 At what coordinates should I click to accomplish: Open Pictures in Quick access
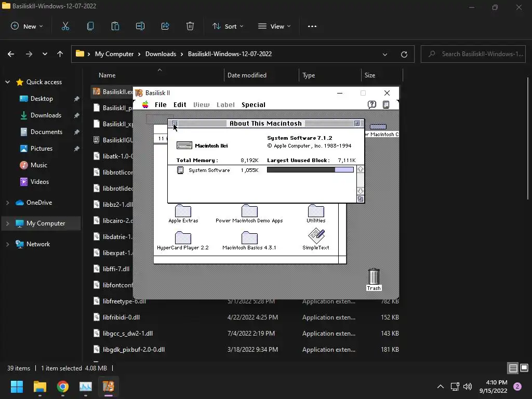pos(42,149)
